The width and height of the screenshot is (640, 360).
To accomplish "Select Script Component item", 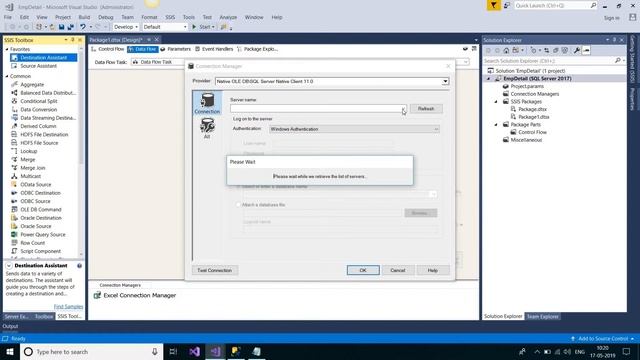I will 40,251.
